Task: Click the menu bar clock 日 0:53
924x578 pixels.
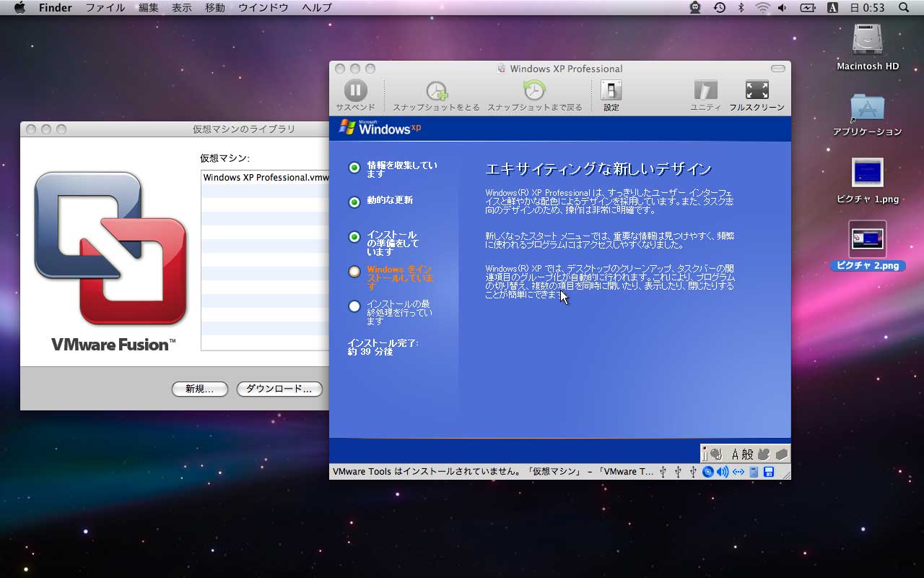Action: pos(867,7)
